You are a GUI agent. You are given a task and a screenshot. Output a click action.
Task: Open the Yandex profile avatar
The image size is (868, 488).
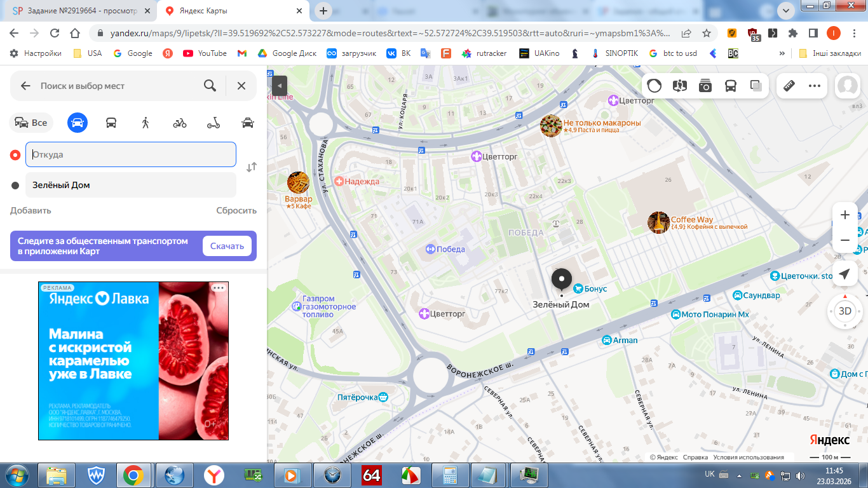click(x=848, y=86)
